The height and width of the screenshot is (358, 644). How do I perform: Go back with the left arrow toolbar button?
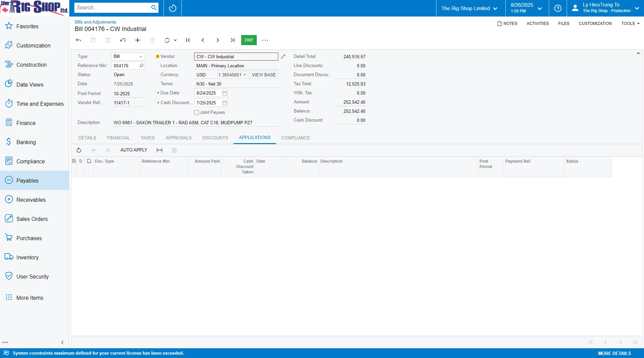(x=78, y=40)
